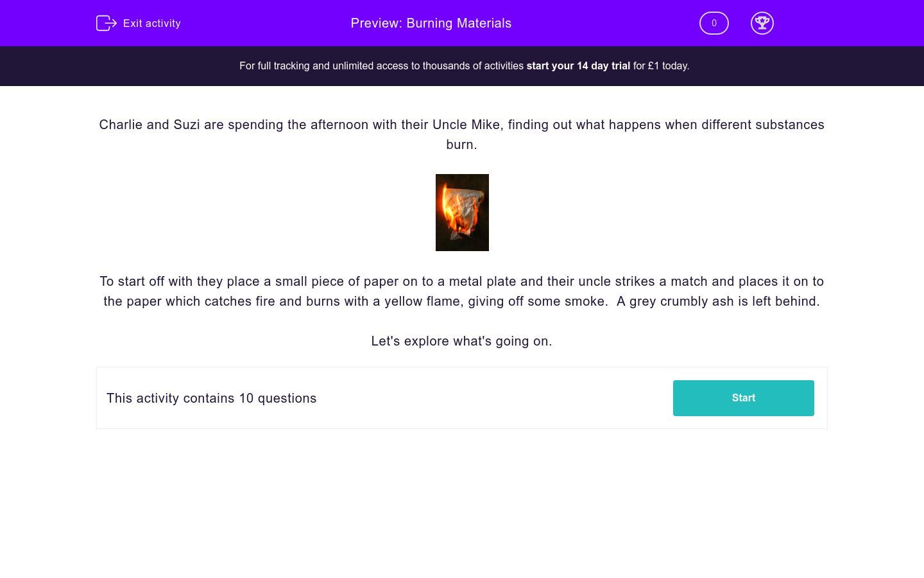Click the burning paper image
The image size is (924, 578).
point(462,213)
